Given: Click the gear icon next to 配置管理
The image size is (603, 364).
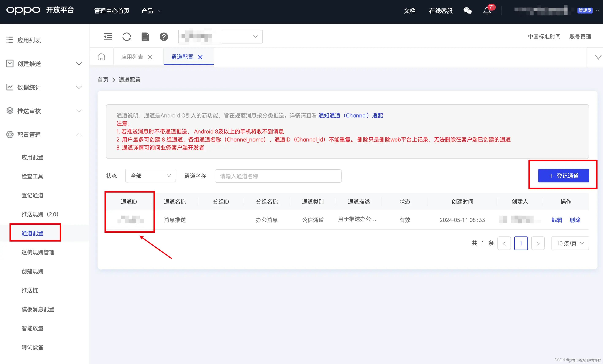Looking at the screenshot, I should coord(10,134).
